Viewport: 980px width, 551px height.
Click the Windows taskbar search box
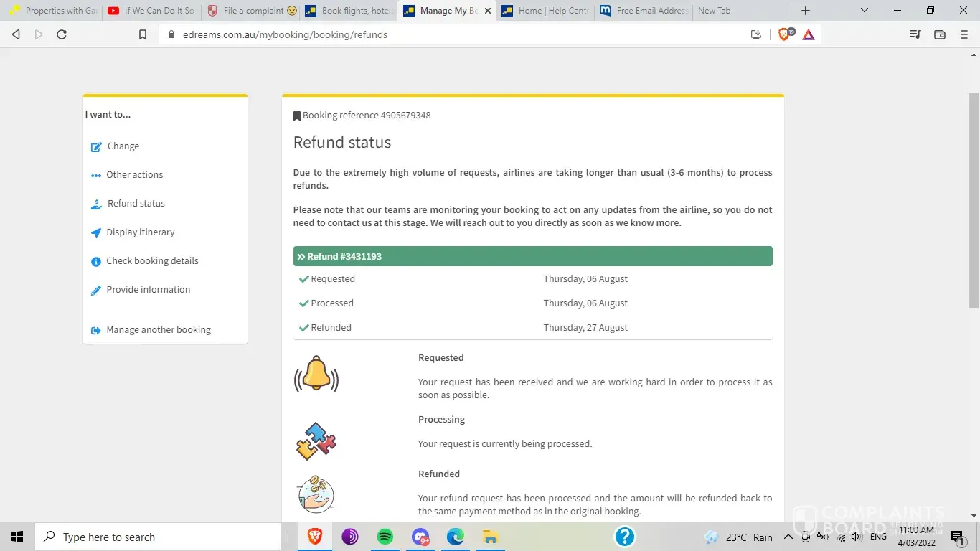(158, 537)
